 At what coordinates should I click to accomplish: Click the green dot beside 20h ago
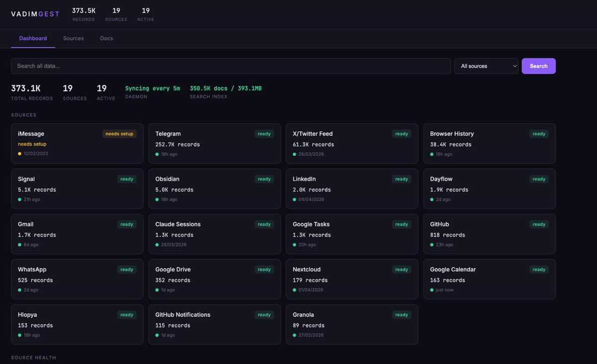click(295, 245)
